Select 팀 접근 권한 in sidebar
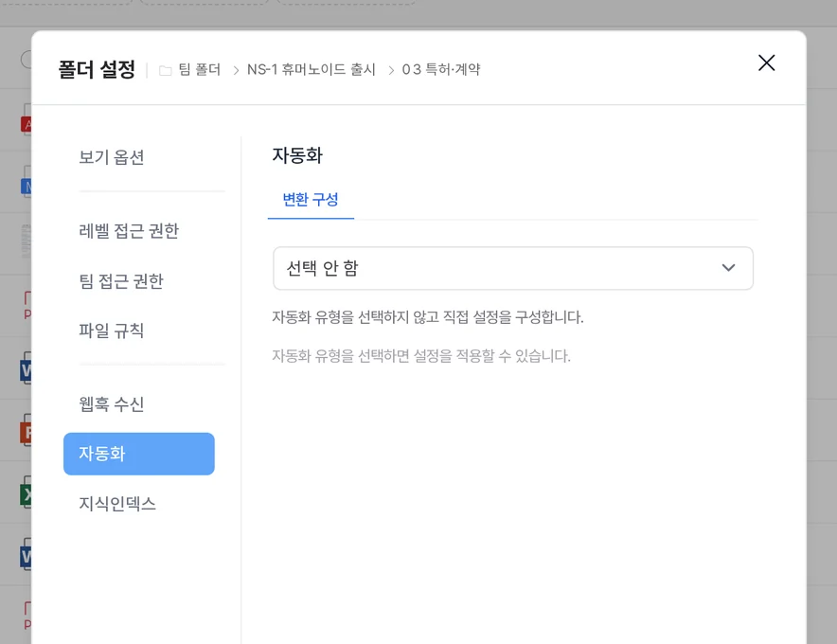The height and width of the screenshot is (644, 837). [x=121, y=281]
